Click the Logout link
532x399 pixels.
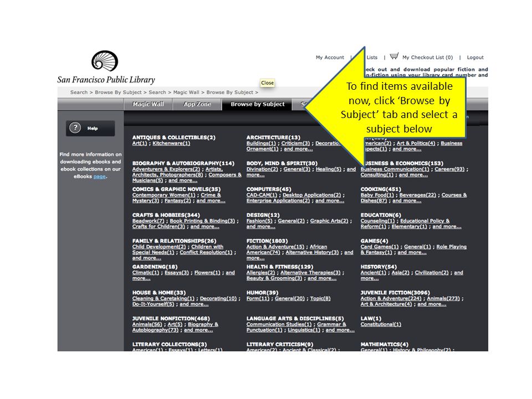[x=475, y=57]
